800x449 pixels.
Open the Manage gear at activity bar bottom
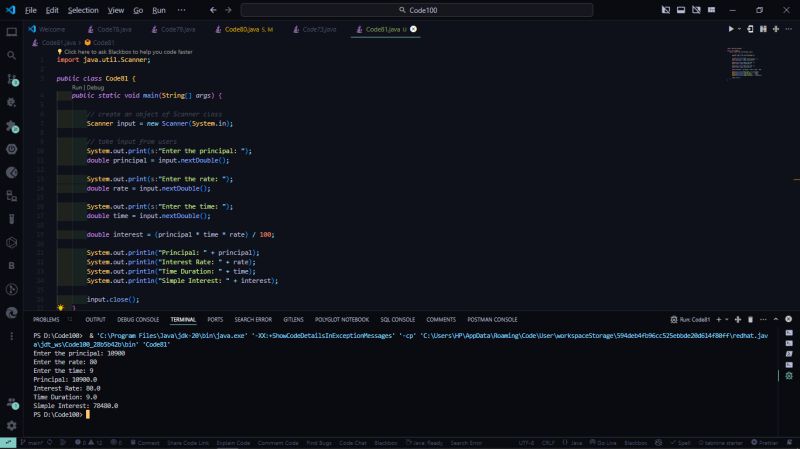11,426
